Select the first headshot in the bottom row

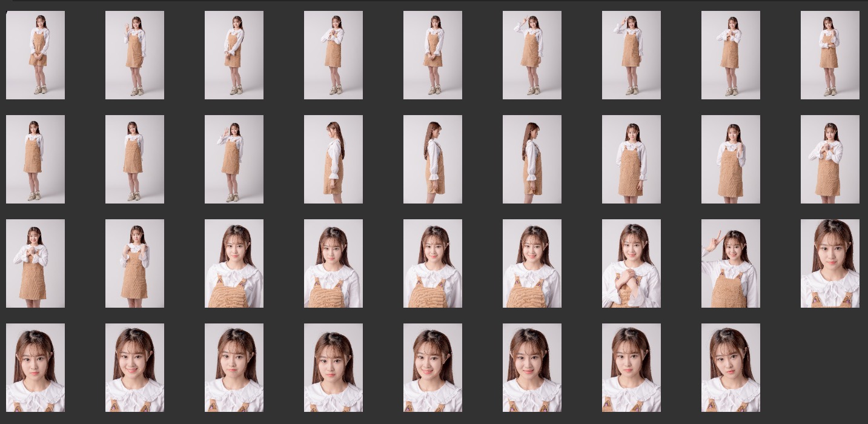coord(35,368)
